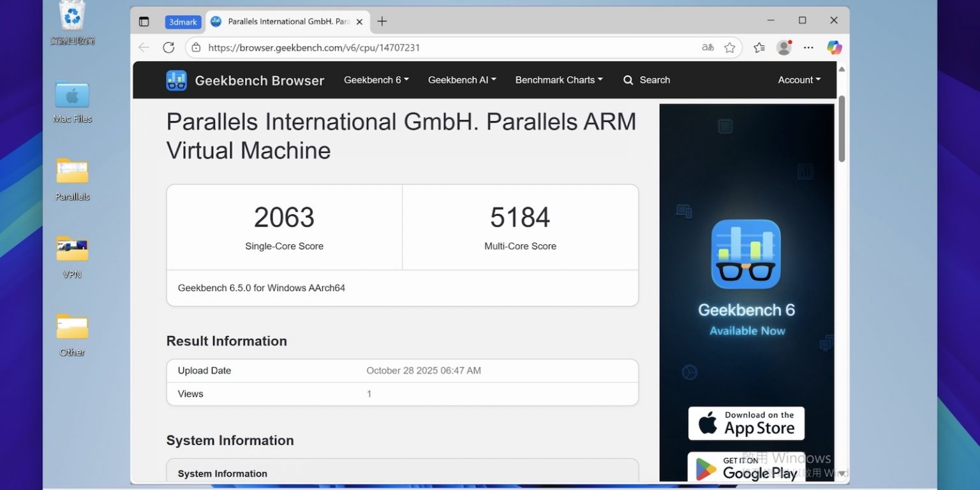Open the favorites list icon
The image size is (980, 490).
[759, 48]
